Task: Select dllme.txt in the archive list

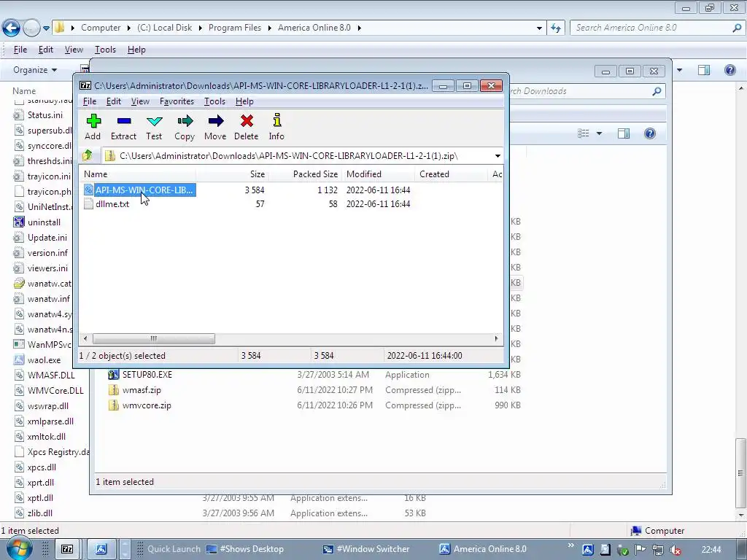Action: (107, 204)
